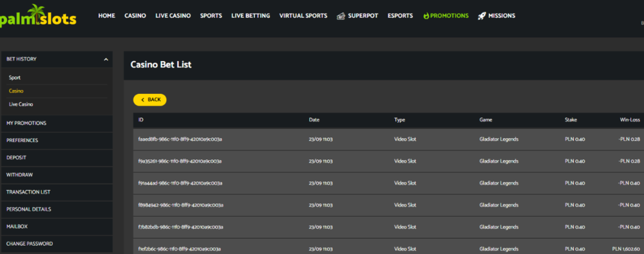The width and height of the screenshot is (644, 254).
Task: Open Personal Details in the sidebar
Action: click(x=57, y=209)
